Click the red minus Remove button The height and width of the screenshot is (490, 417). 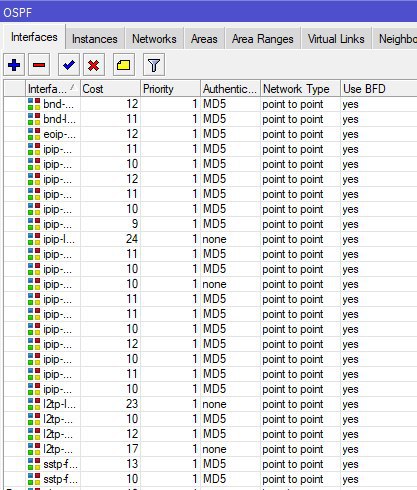[39, 65]
